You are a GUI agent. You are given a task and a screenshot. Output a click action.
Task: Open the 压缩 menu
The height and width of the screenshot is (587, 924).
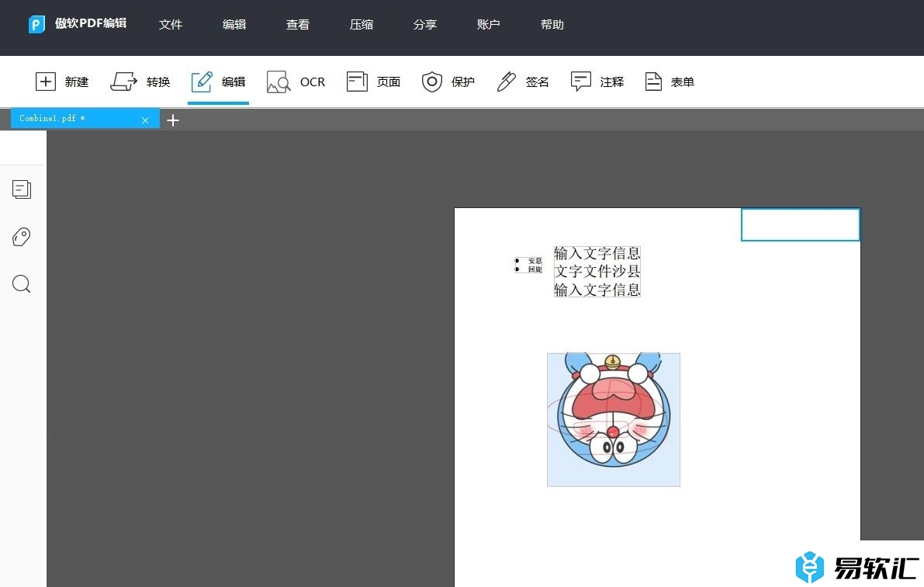tap(362, 25)
